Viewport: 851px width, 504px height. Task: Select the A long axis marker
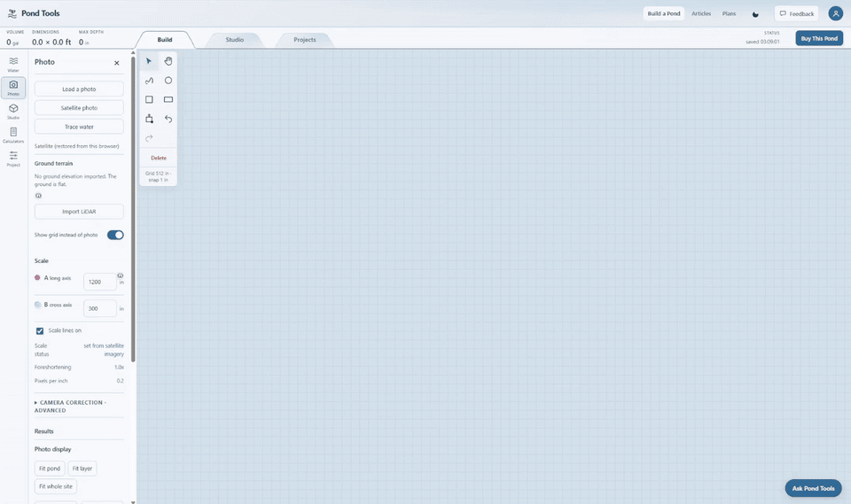tap(37, 278)
